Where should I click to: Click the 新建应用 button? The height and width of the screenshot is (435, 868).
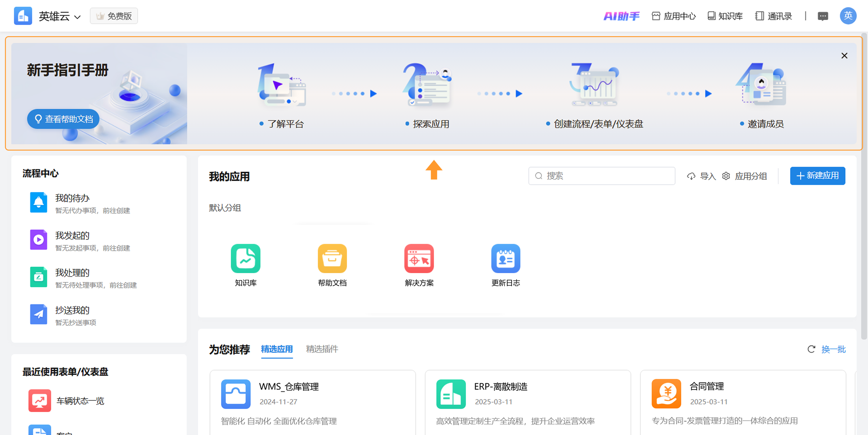click(817, 175)
